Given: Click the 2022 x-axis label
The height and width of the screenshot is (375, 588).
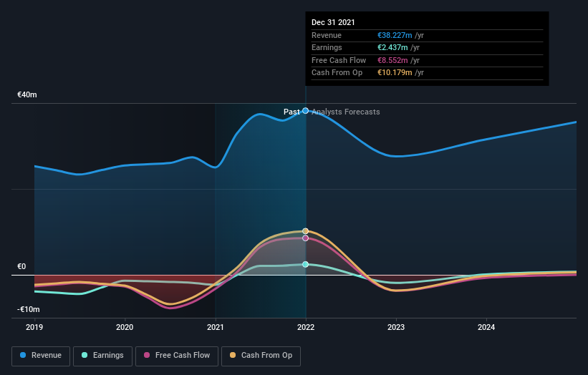Looking at the screenshot, I should 306,327.
